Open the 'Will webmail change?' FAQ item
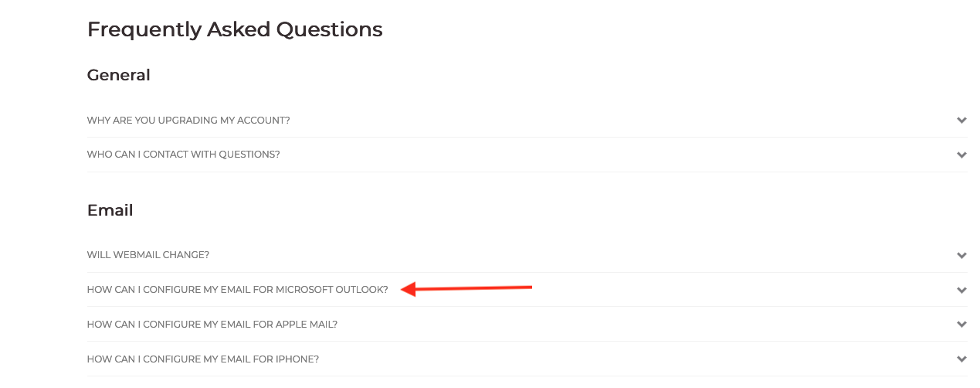This screenshot has width=980, height=388. (148, 255)
